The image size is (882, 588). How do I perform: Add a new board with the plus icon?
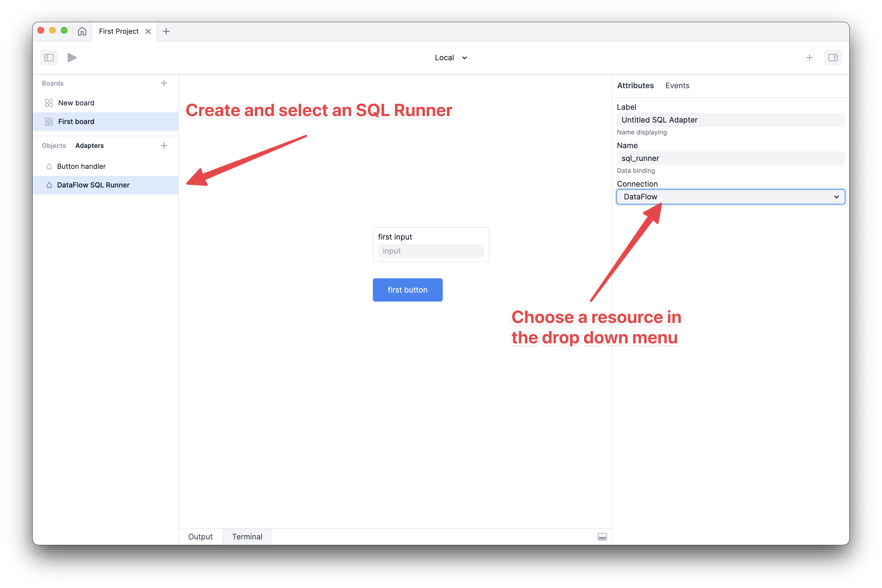[164, 83]
